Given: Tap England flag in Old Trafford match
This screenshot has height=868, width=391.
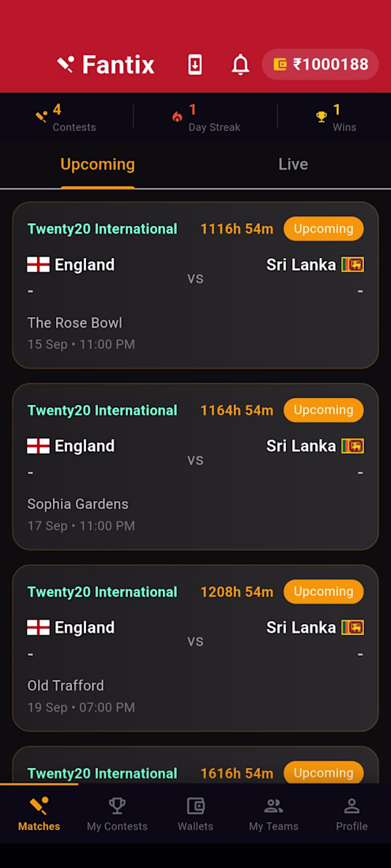Looking at the screenshot, I should coord(38,628).
